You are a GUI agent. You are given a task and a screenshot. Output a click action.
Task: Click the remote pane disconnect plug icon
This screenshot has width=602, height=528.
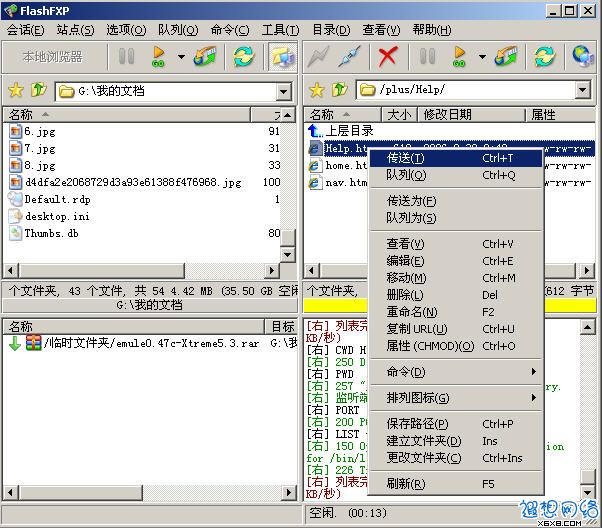[349, 56]
